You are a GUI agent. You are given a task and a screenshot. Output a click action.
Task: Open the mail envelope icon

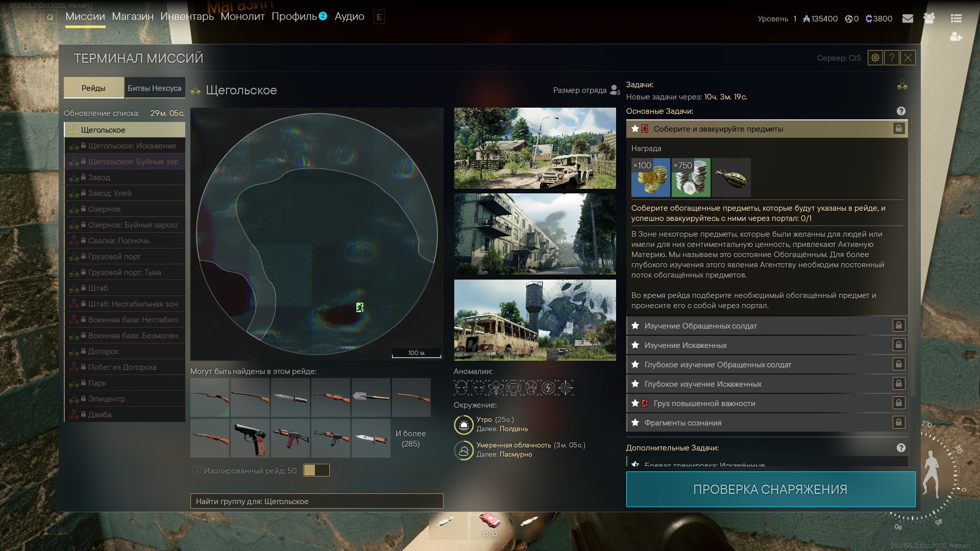[908, 18]
